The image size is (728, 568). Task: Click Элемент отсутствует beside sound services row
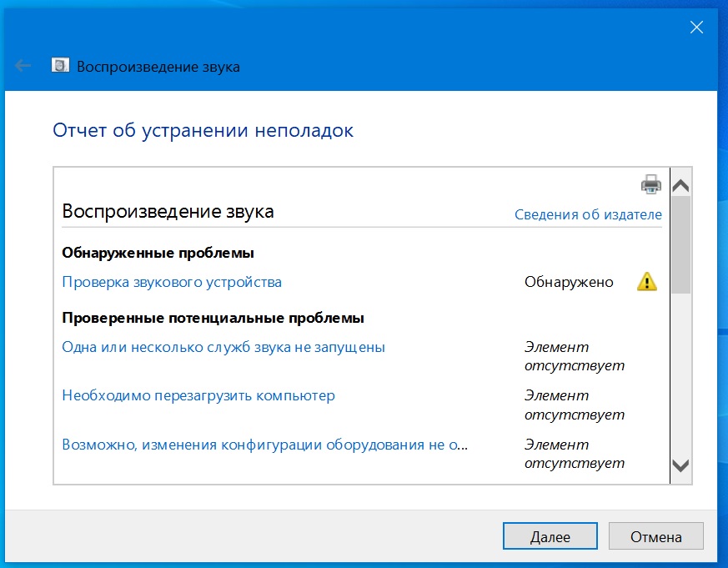pyautogui.click(x=575, y=356)
